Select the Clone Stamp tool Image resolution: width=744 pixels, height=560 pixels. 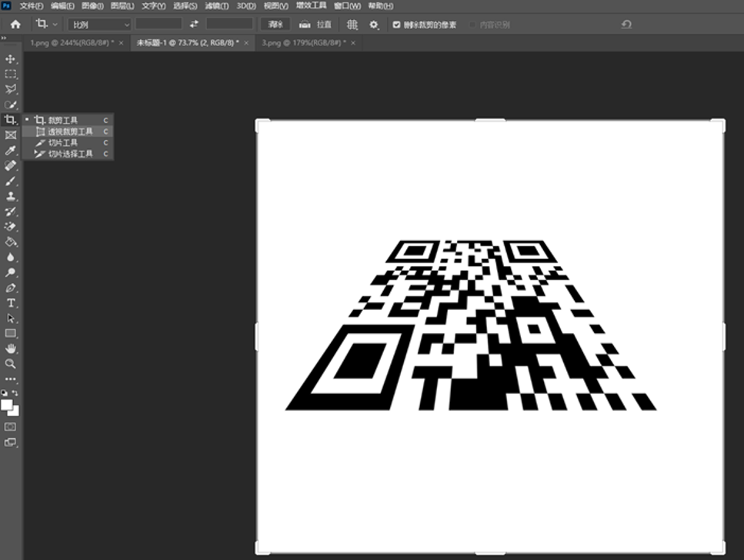[x=11, y=196]
